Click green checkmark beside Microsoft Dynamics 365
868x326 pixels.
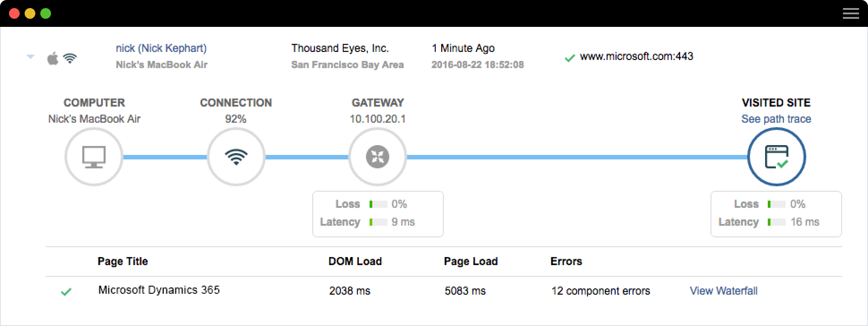pyautogui.click(x=66, y=292)
